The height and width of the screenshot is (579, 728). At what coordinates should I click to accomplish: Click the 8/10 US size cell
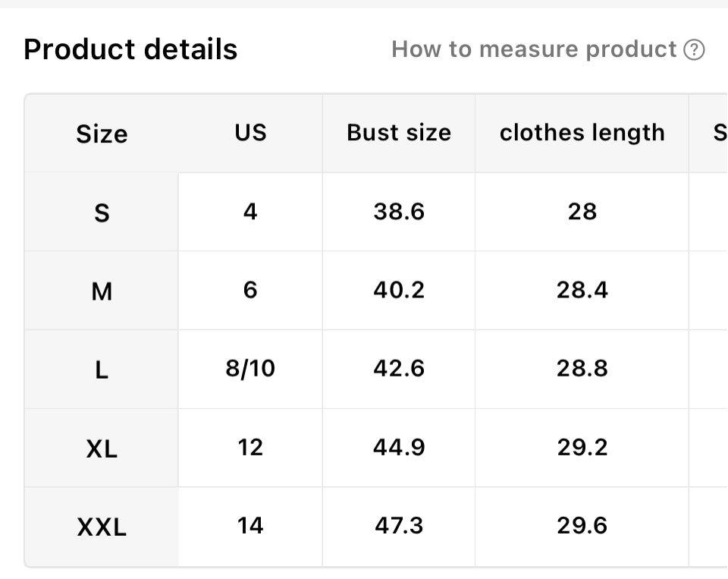pyautogui.click(x=250, y=369)
